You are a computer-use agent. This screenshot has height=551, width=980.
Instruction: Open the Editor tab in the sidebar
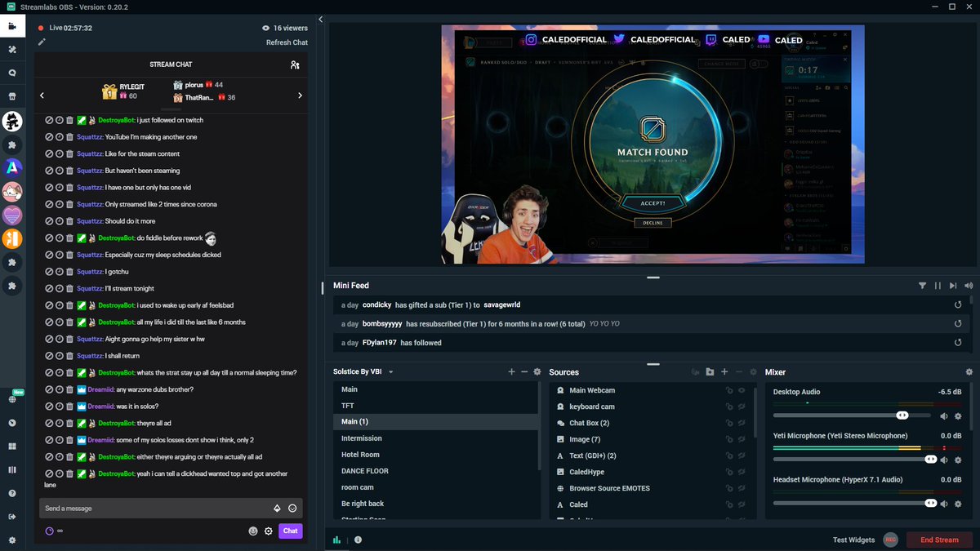(x=11, y=26)
